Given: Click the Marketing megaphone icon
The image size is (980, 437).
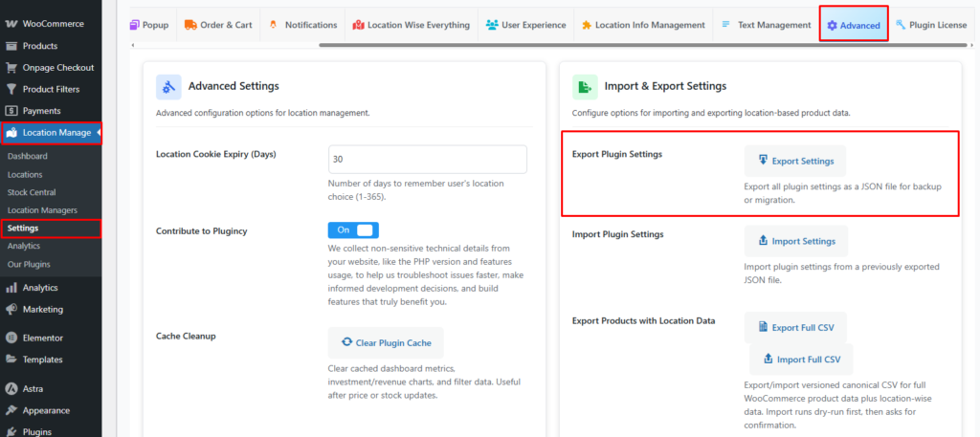Looking at the screenshot, I should tap(11, 309).
